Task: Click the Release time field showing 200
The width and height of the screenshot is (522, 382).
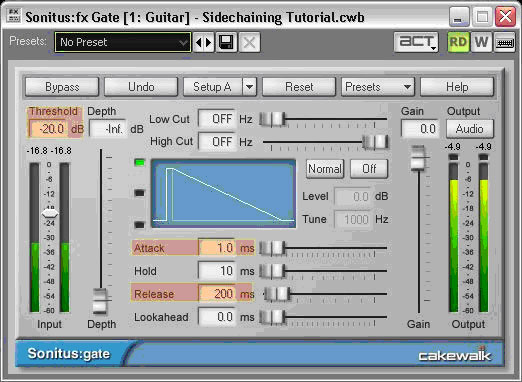Action: [x=217, y=294]
